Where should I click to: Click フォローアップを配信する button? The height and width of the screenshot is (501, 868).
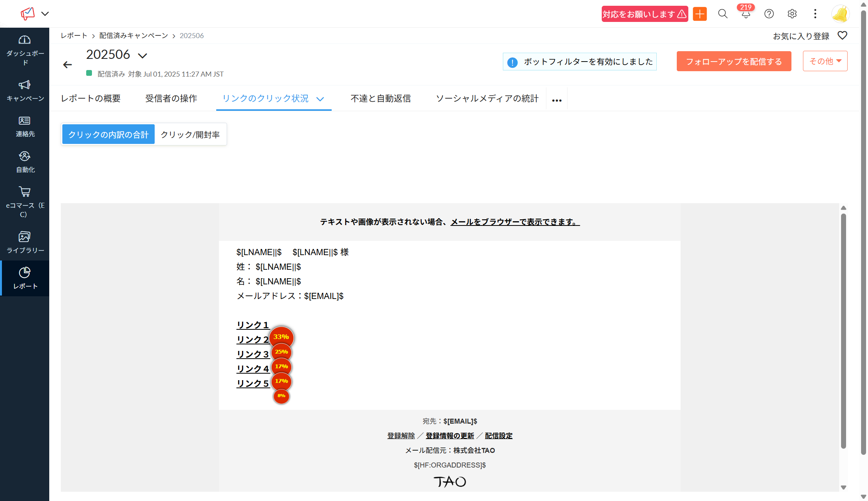pyautogui.click(x=734, y=61)
